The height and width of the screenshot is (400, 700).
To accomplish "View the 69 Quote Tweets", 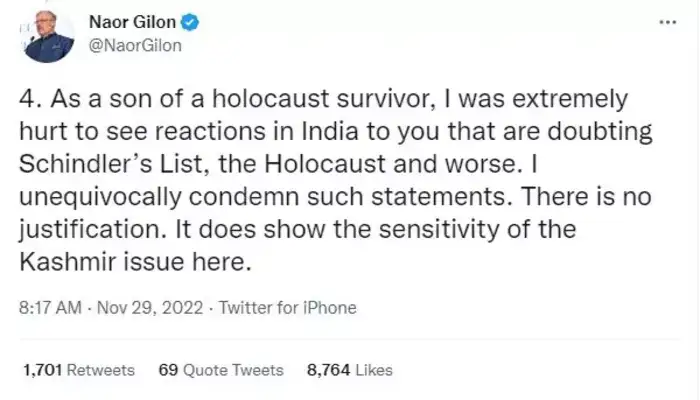I will 222,370.
